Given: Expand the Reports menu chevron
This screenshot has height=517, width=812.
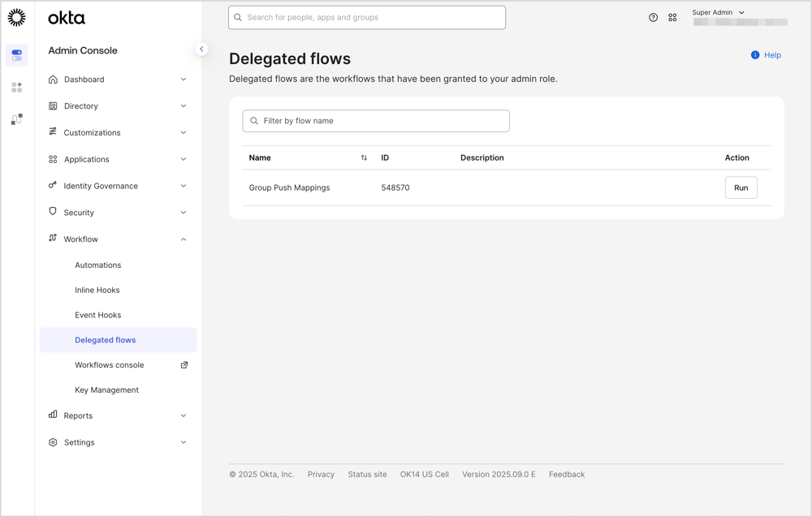Looking at the screenshot, I should click(184, 416).
